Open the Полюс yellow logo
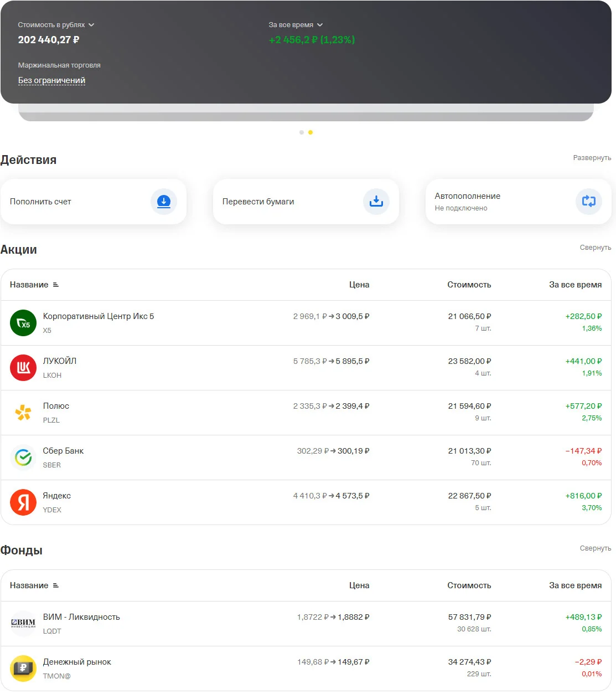The width and height of the screenshot is (616, 694). [x=23, y=413]
